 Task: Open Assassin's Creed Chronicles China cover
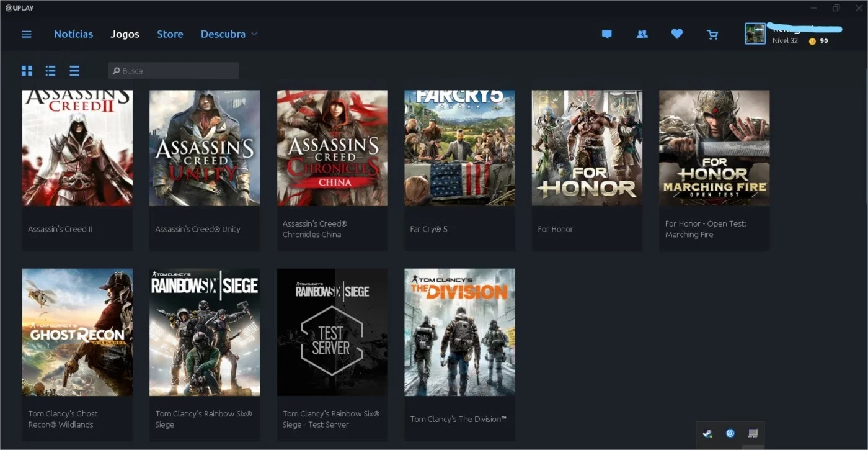tap(332, 148)
